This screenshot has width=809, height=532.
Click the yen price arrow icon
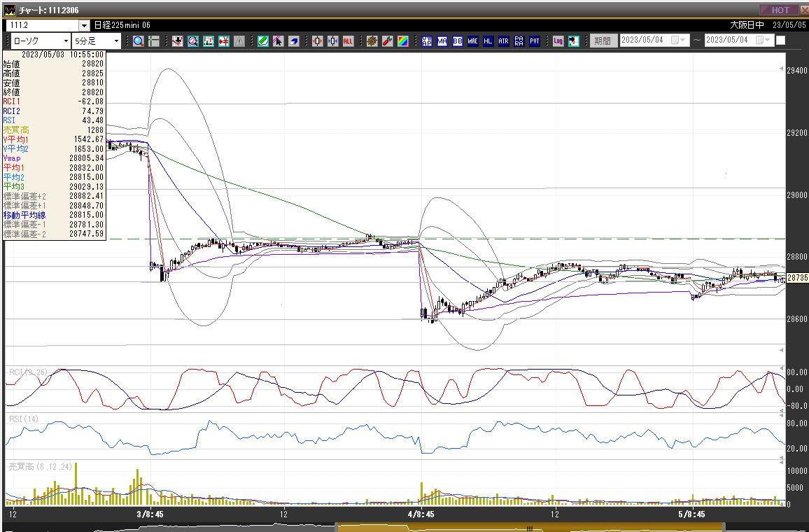(x=224, y=41)
